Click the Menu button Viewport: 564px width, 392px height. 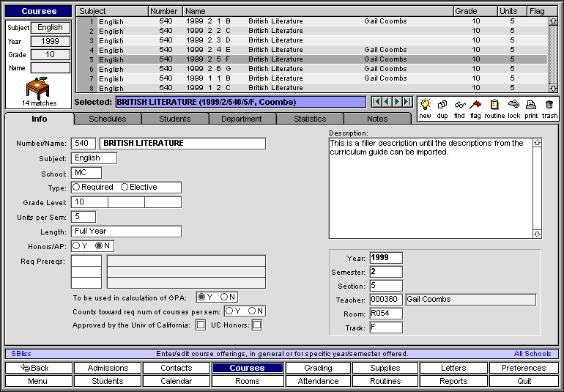pos(39,381)
